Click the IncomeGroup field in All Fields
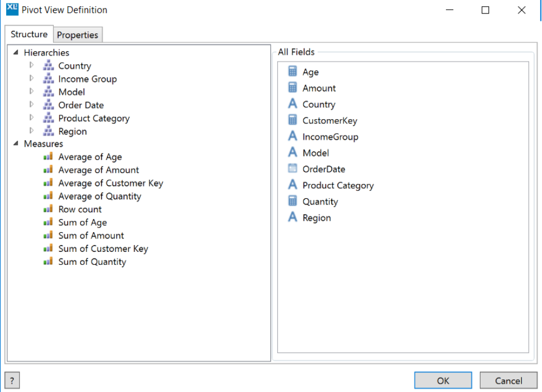 pyautogui.click(x=329, y=136)
